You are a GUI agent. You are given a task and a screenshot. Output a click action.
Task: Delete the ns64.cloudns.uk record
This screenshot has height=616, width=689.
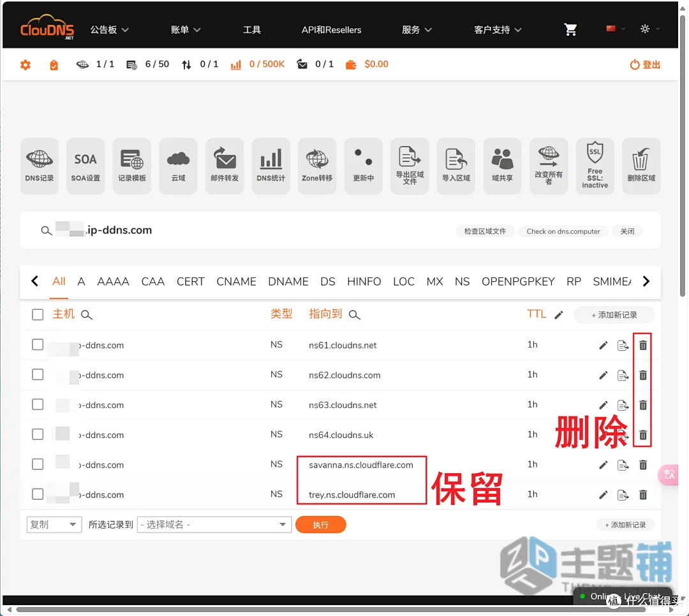643,435
